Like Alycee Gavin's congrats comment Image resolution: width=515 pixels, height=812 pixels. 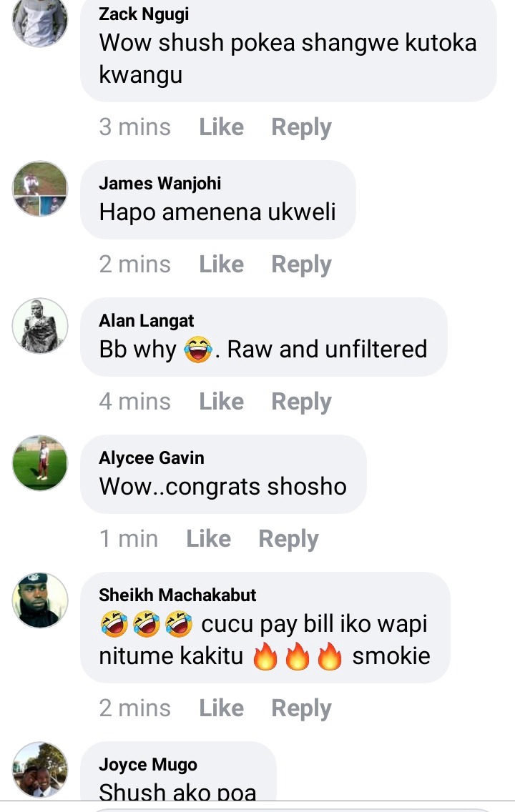pos(208,538)
